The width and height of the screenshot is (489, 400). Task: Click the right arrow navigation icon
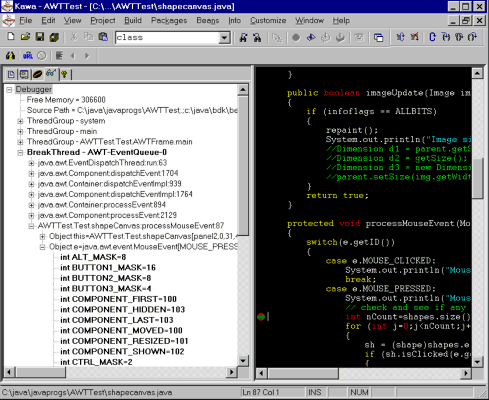point(87,56)
